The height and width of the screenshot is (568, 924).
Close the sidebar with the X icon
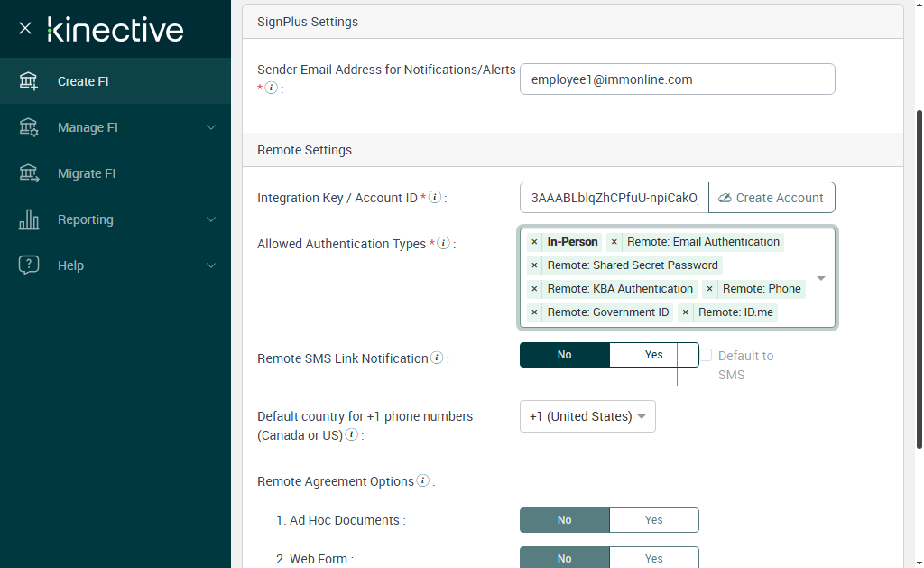coord(25,28)
